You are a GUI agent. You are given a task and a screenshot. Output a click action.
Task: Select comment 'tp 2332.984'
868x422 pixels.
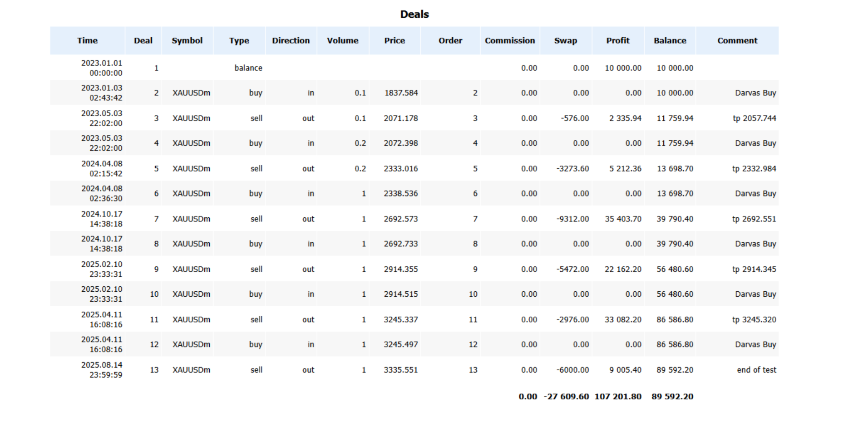pyautogui.click(x=754, y=169)
